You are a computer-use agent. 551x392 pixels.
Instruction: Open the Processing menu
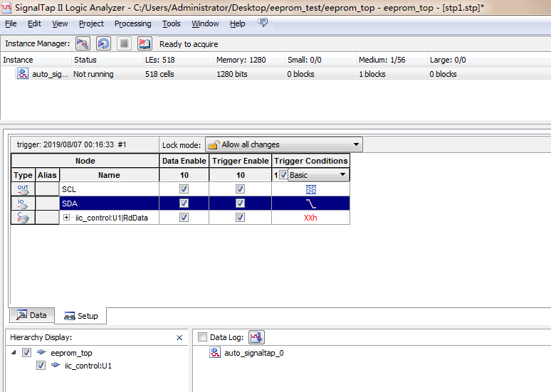coord(133,23)
